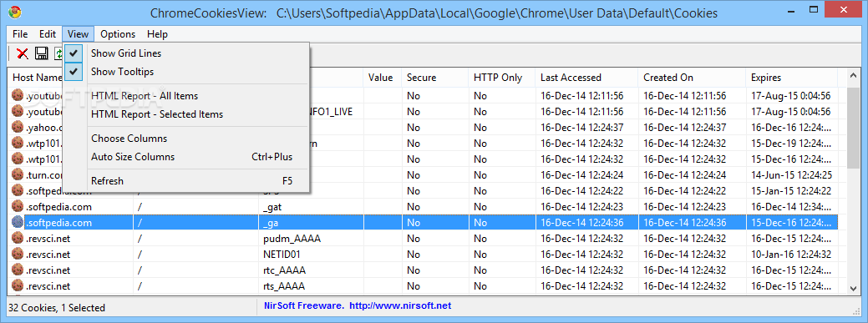Click the cookie icon of the rts_AAAA row
Screen dimensions: 868x323
[x=18, y=286]
